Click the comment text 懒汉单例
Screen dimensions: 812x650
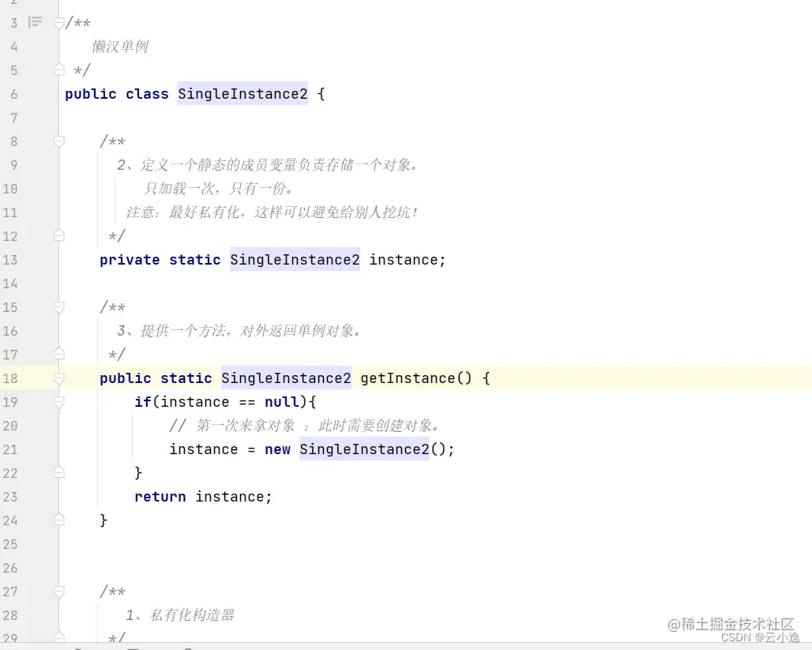click(119, 47)
